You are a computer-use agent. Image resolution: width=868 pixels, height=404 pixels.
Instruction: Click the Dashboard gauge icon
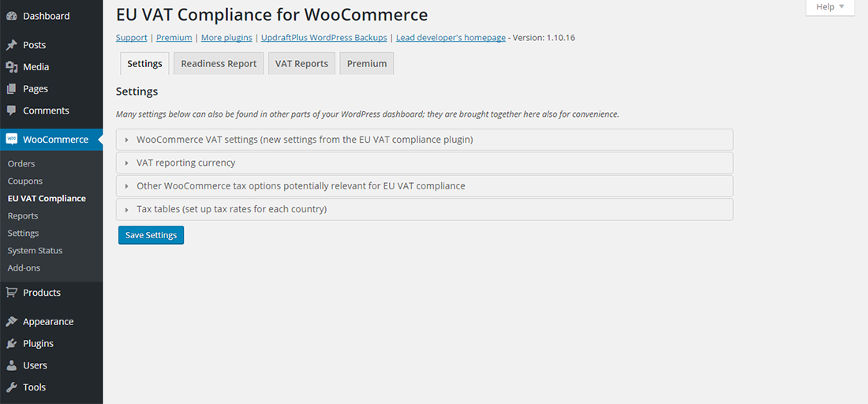12,16
